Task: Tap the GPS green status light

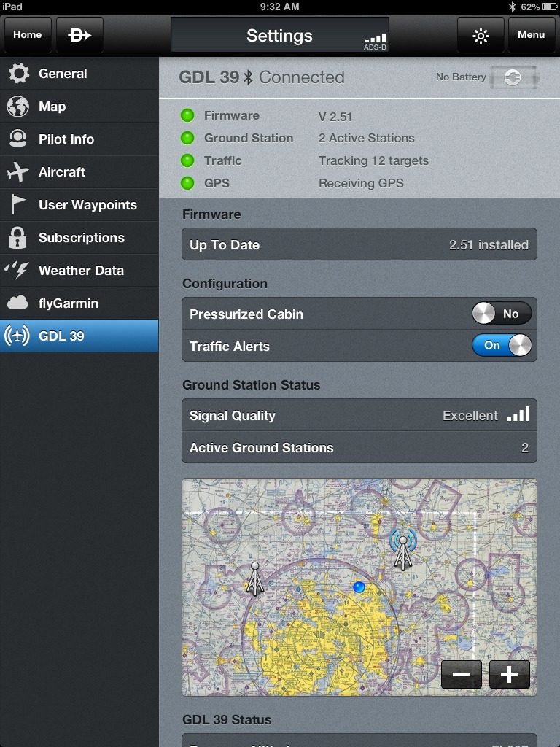Action: 187,183
